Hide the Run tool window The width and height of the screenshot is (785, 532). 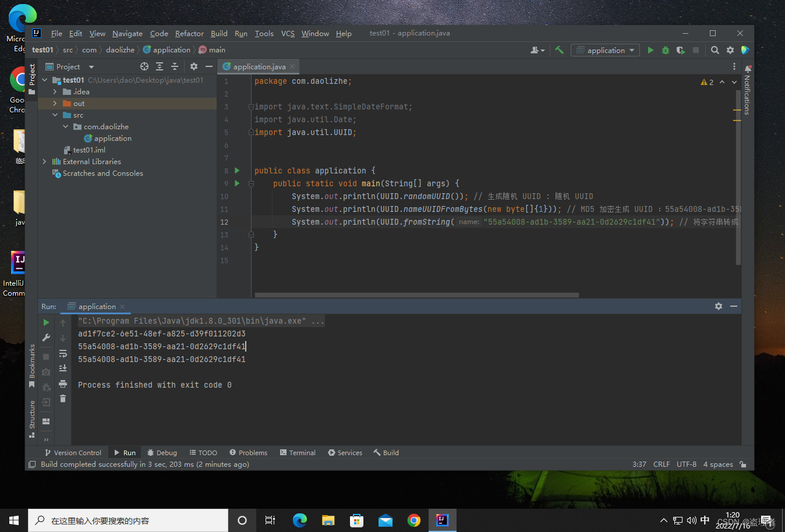(734, 306)
